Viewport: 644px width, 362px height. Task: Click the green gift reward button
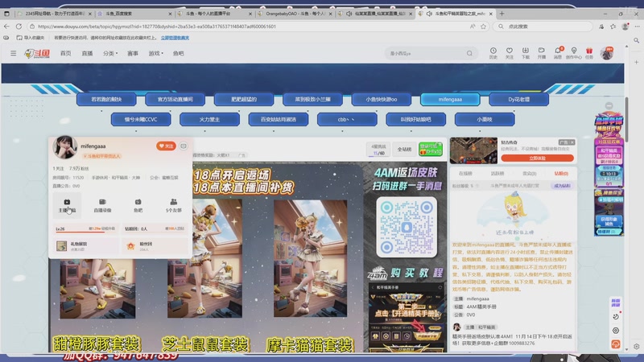point(431,149)
